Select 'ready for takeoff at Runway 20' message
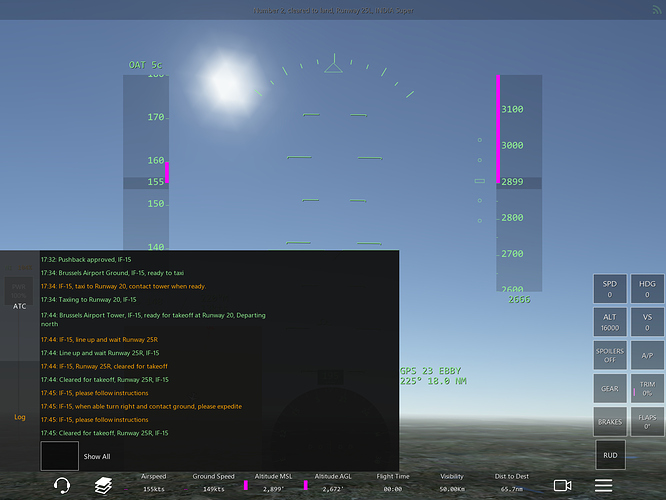This screenshot has width=666, height=500. tap(153, 319)
